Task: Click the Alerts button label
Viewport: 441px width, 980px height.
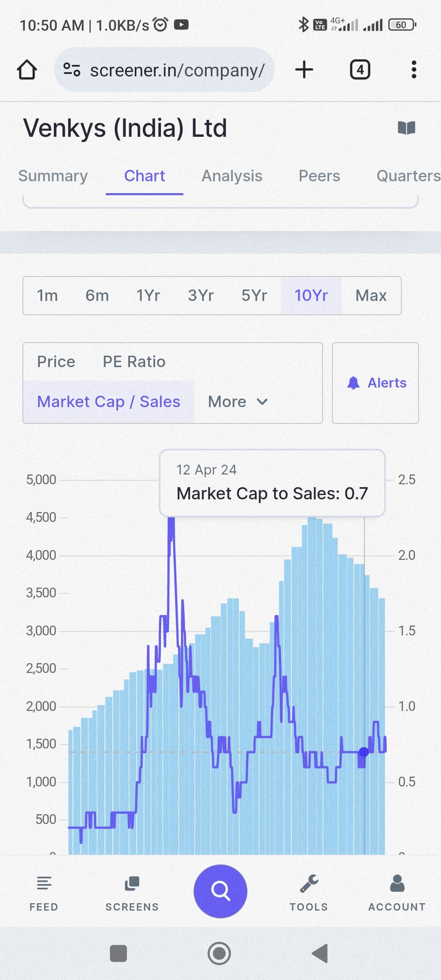Action: (x=387, y=383)
